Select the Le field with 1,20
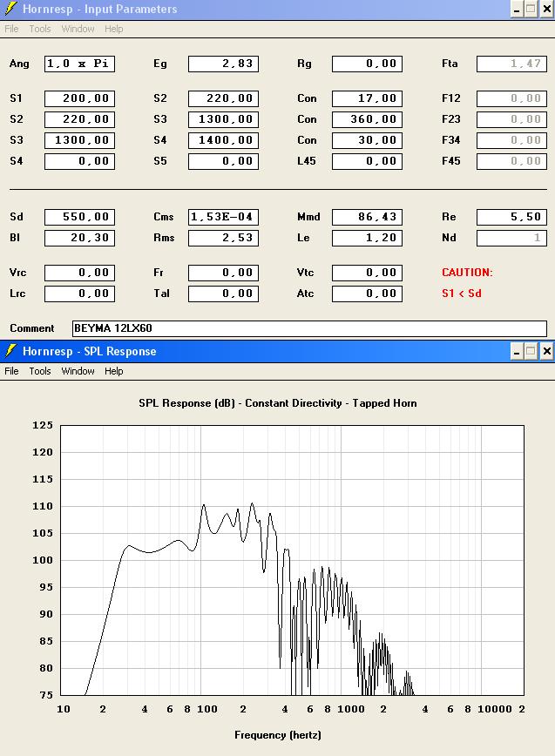This screenshot has height=756, width=555. (367, 238)
